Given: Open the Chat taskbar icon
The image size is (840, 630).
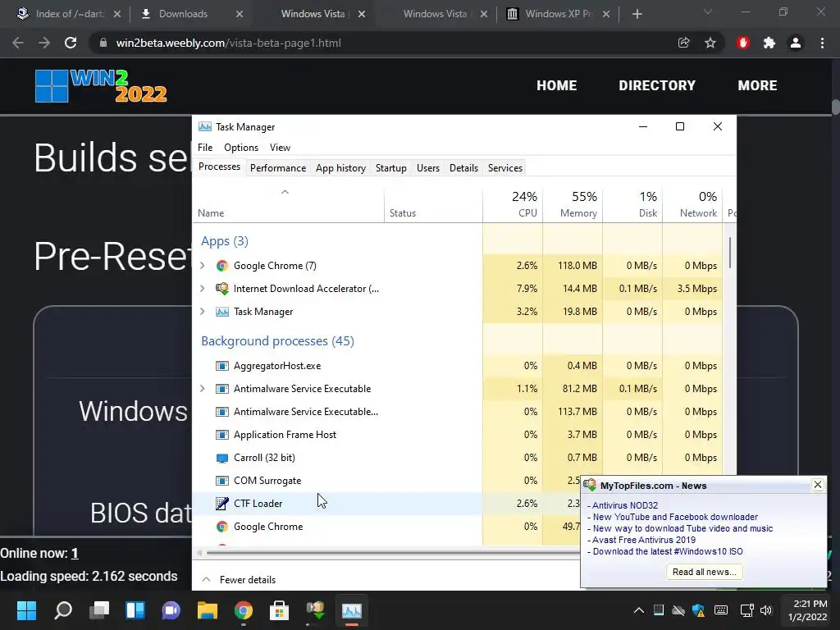Looking at the screenshot, I should tap(171, 610).
